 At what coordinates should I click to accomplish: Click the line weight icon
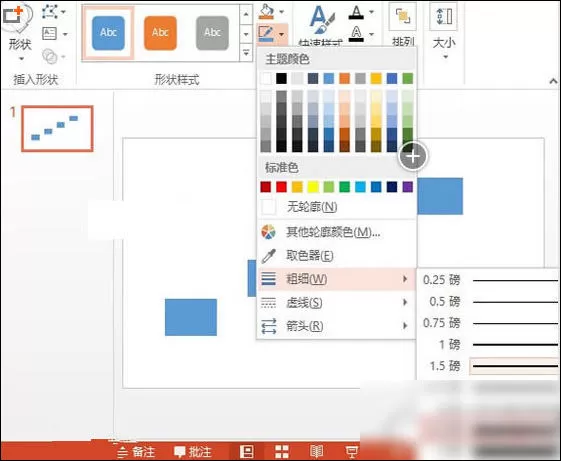(x=268, y=279)
